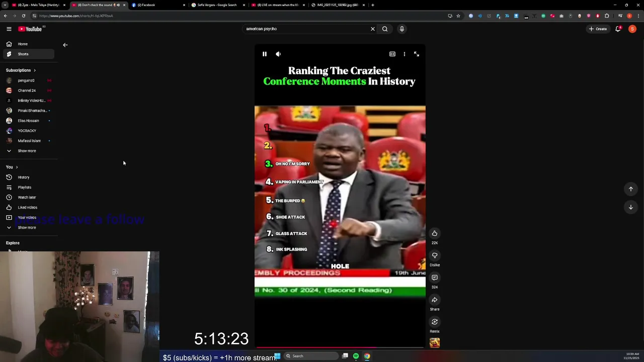Open the YouTube guide hamburger menu
644x362 pixels.
tap(9, 29)
